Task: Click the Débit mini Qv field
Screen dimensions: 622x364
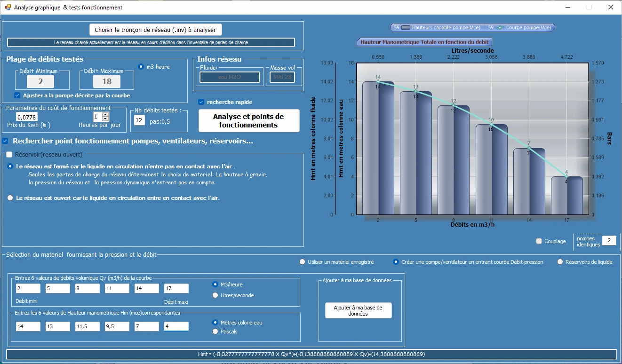Action: coord(28,289)
